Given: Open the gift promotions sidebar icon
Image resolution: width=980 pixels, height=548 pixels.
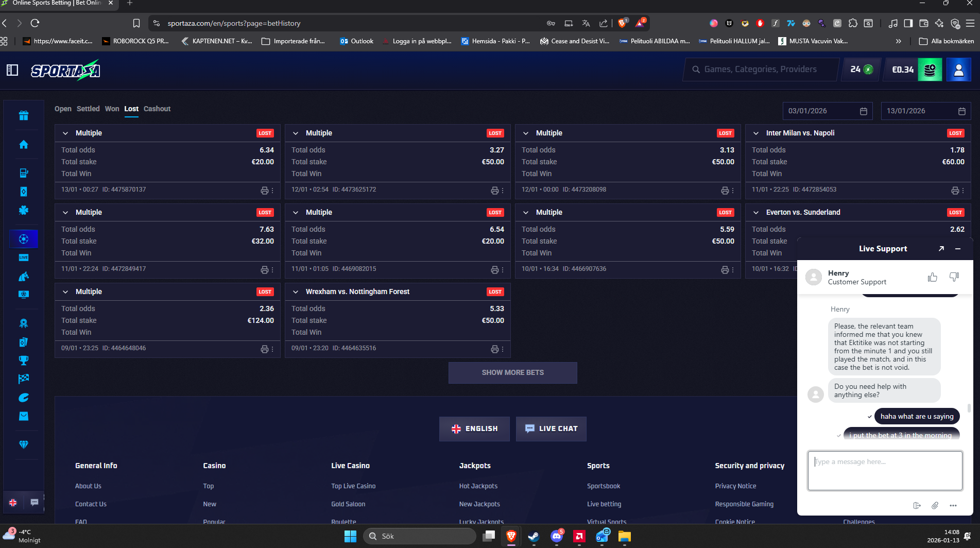Looking at the screenshot, I should click(x=24, y=115).
